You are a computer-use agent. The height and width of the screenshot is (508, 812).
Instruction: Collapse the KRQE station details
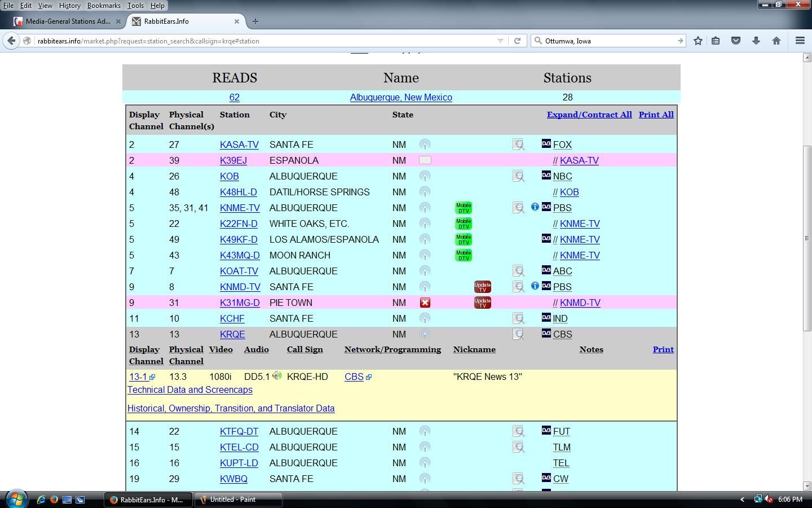(x=232, y=334)
